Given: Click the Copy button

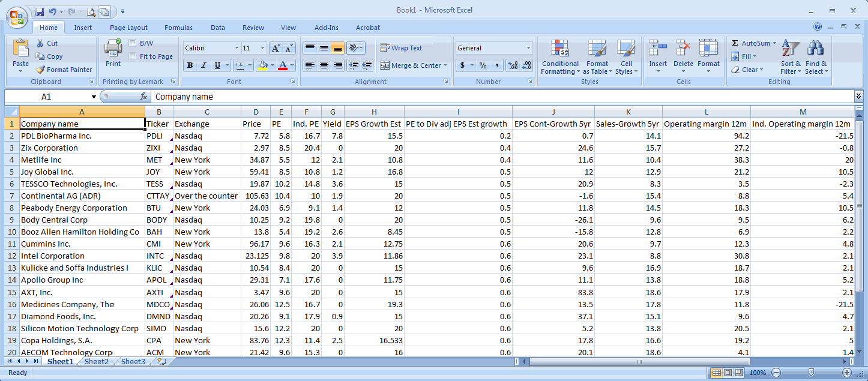Looking at the screenshot, I should [x=49, y=56].
